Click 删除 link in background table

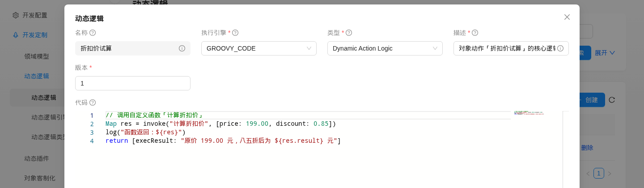pyautogui.click(x=587, y=148)
